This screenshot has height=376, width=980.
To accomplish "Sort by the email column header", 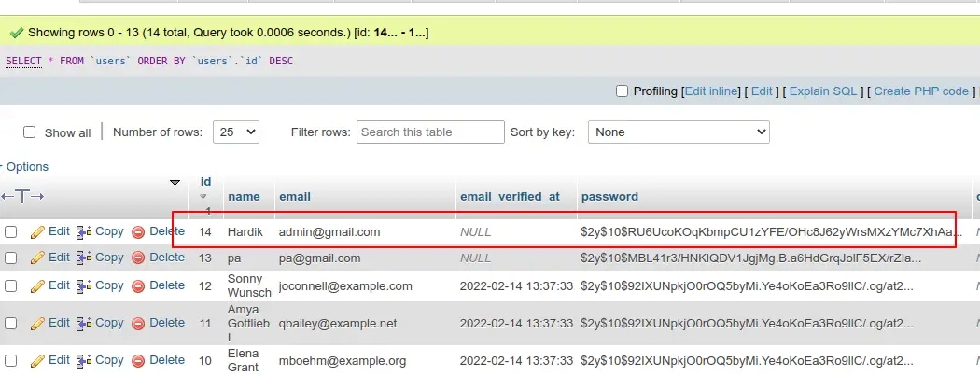I will pos(294,197).
